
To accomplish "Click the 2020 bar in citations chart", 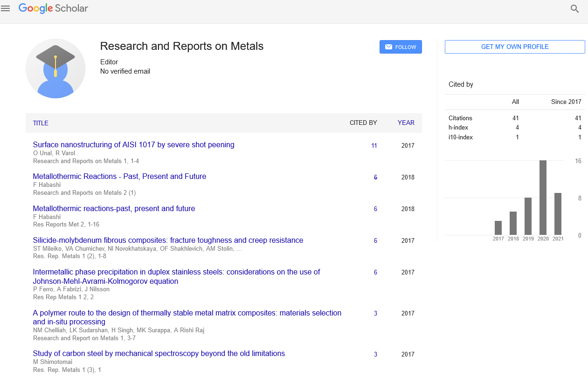I will pos(543,198).
